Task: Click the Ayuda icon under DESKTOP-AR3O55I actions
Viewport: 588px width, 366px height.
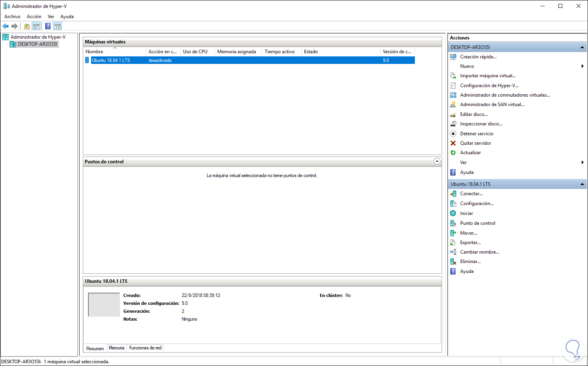Action: [453, 172]
